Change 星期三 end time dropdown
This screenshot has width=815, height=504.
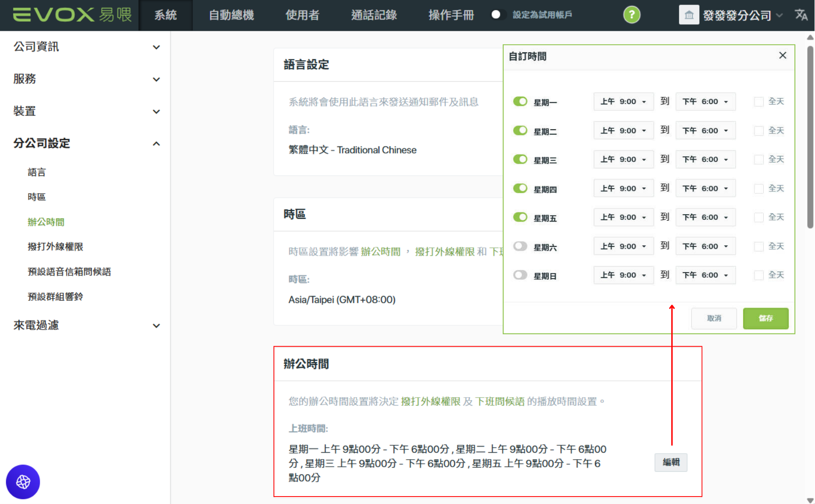tap(706, 159)
